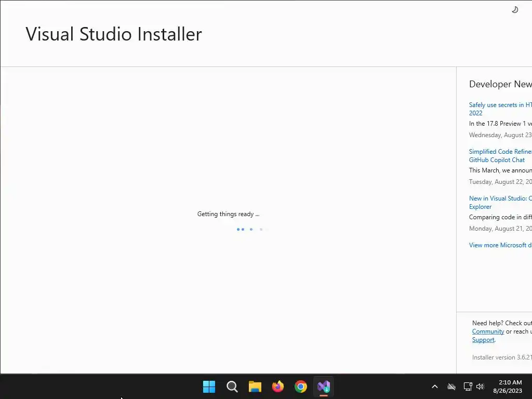Click 'Comparing code in diff' summary text
Viewport: 532px width, 399px height.
(500, 217)
